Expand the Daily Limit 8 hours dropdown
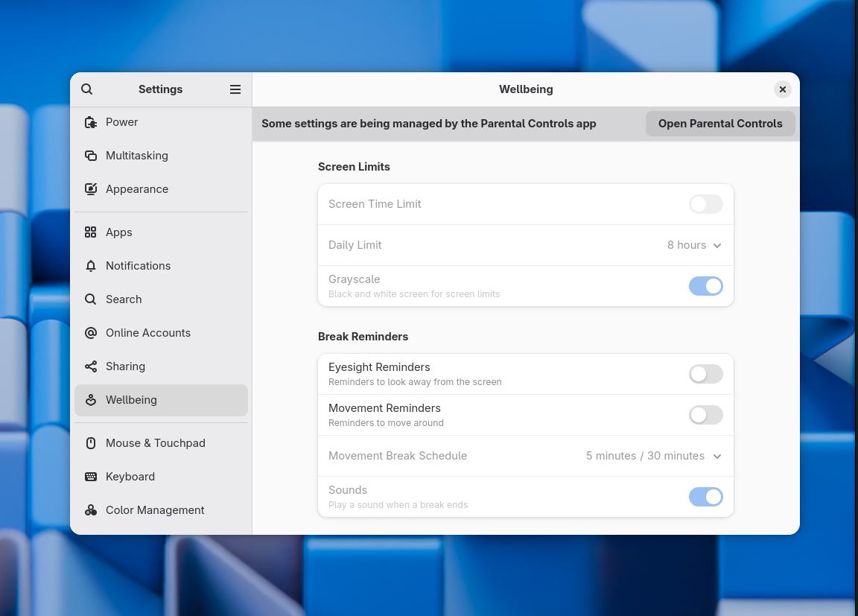 694,245
